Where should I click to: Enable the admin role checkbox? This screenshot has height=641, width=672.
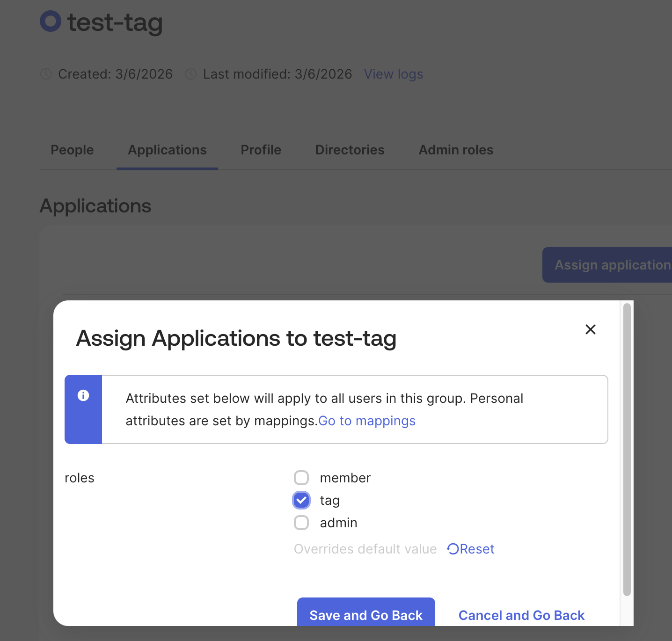tap(301, 523)
